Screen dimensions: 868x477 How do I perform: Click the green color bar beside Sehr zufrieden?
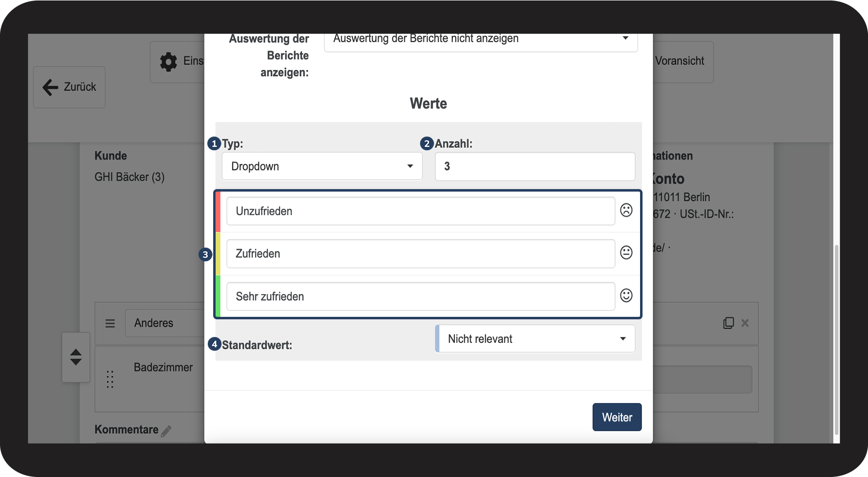(218, 296)
